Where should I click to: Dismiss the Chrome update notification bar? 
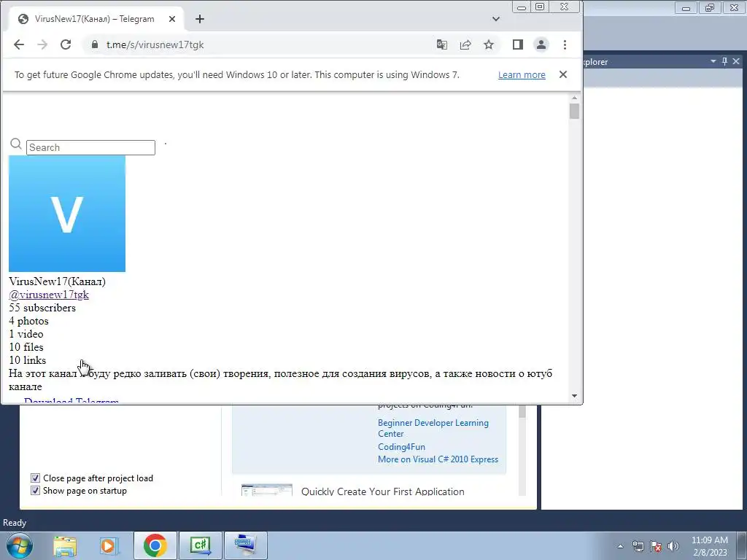pyautogui.click(x=563, y=75)
